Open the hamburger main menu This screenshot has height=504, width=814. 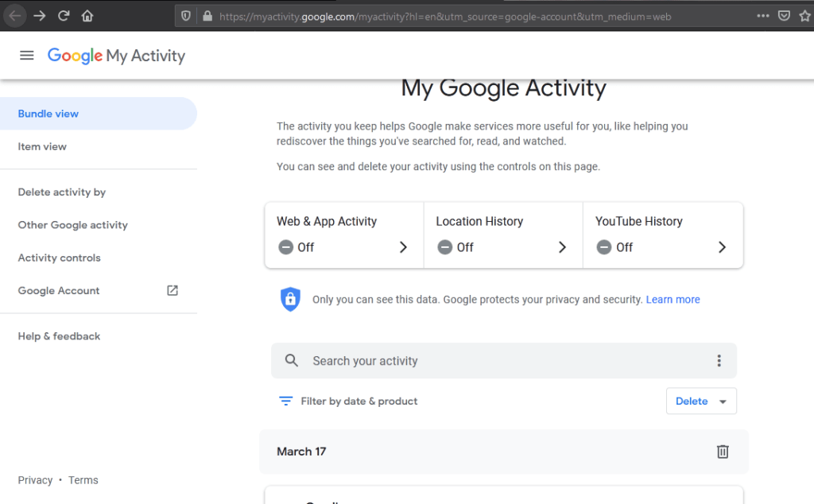coord(27,56)
